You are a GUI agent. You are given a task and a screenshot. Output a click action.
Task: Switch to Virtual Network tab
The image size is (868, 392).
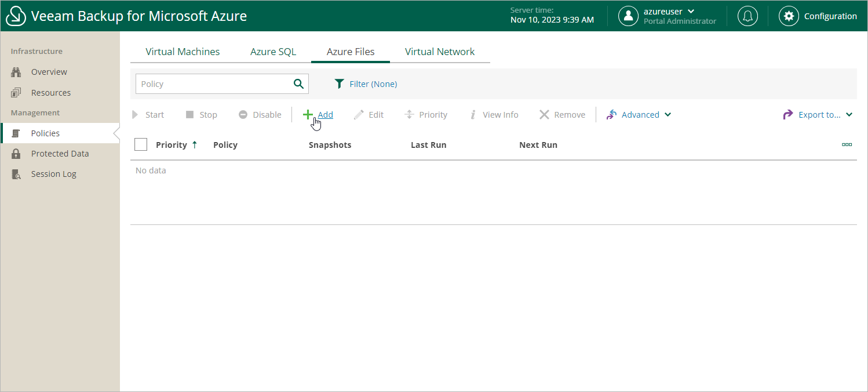click(440, 52)
